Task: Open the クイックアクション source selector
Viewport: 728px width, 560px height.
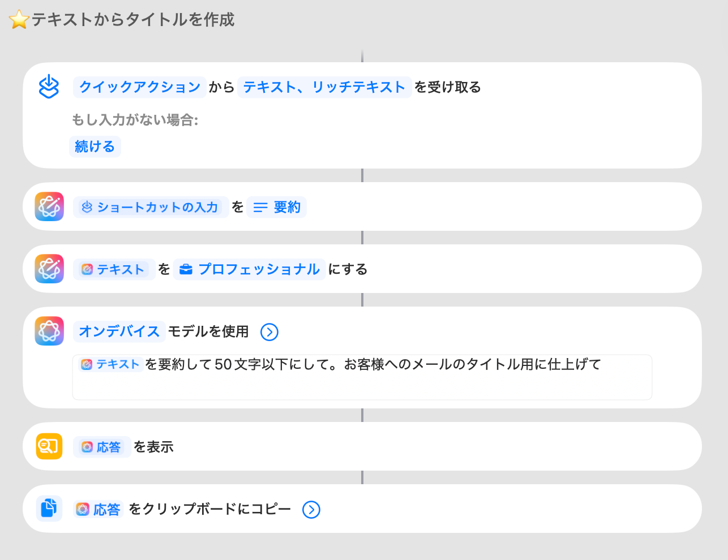Action: coord(140,87)
